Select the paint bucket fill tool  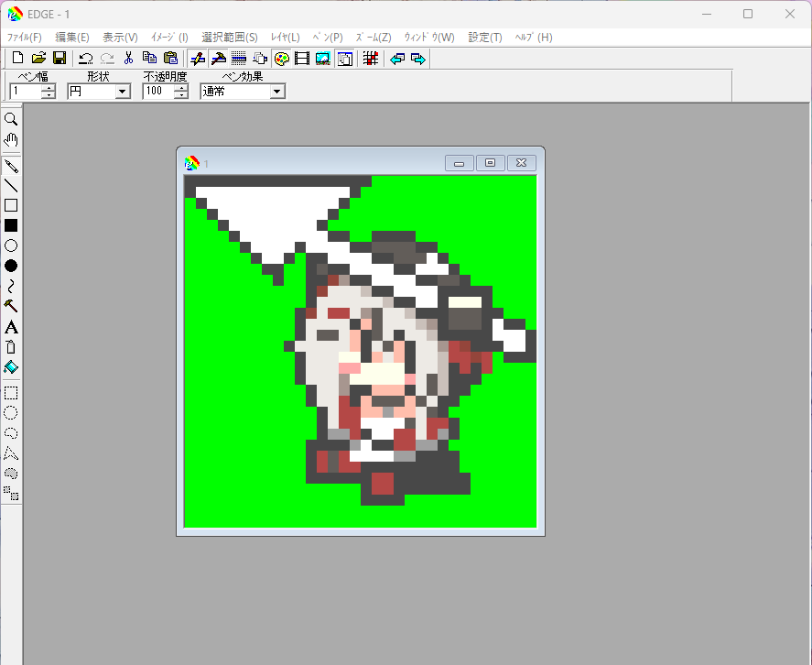click(11, 367)
